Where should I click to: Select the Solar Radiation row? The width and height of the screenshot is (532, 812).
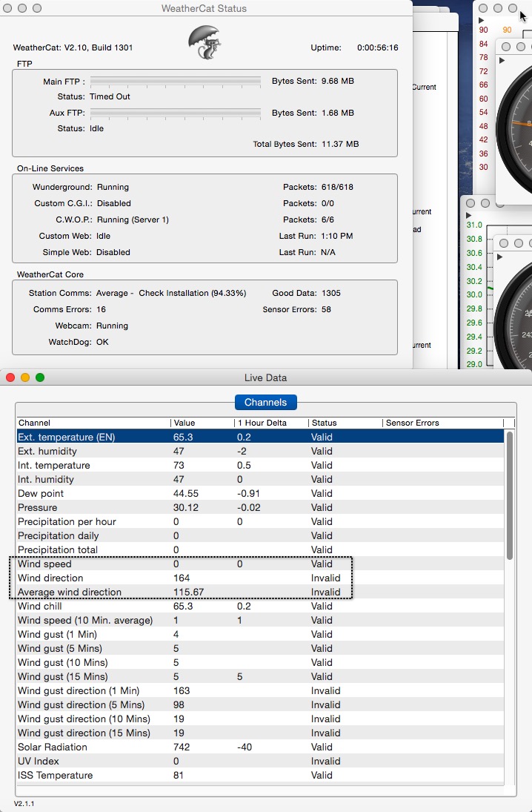260,747
